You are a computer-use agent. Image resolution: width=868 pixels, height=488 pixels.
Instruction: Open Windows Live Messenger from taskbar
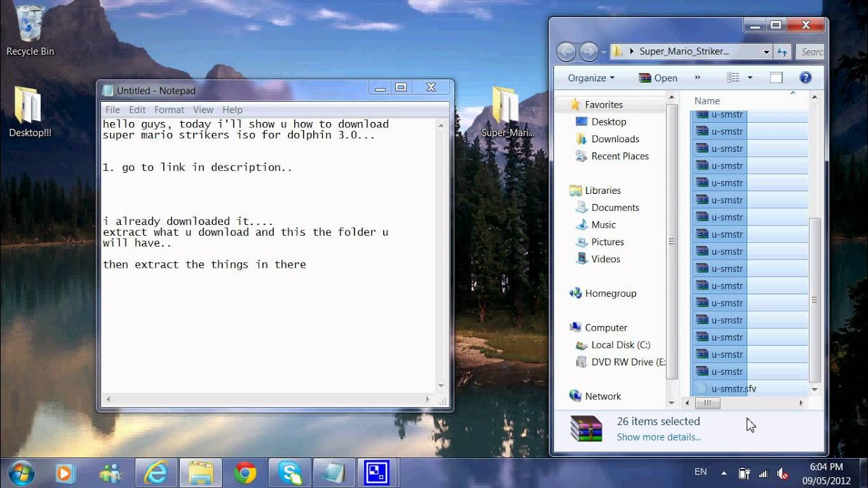[109, 472]
